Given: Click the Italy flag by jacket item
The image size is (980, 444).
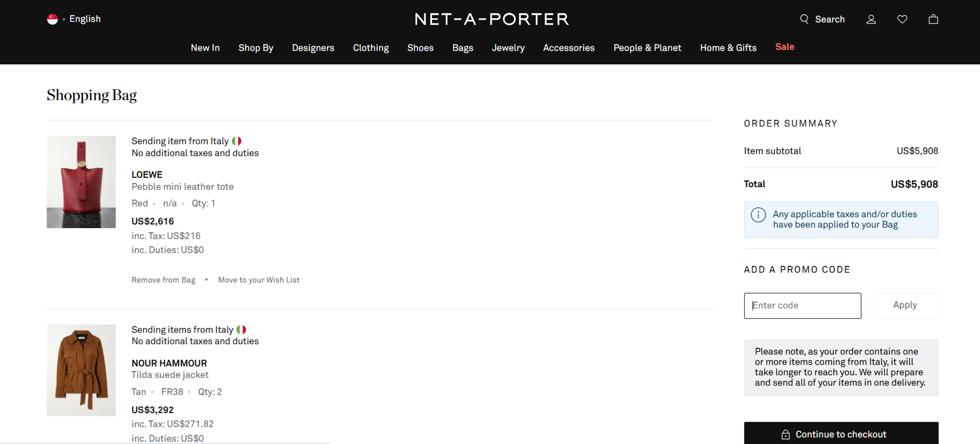Looking at the screenshot, I should 241,329.
